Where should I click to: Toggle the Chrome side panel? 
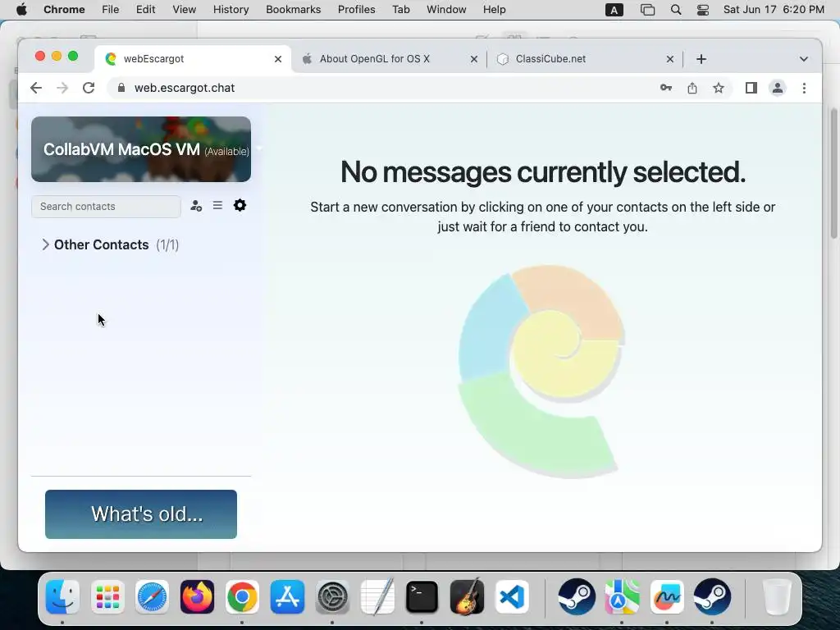[751, 88]
